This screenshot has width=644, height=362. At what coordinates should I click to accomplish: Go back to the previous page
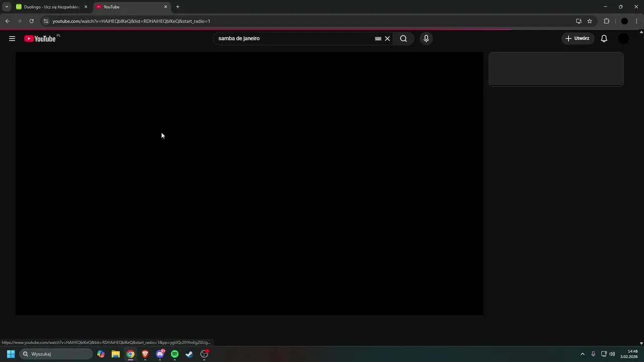tap(7, 21)
